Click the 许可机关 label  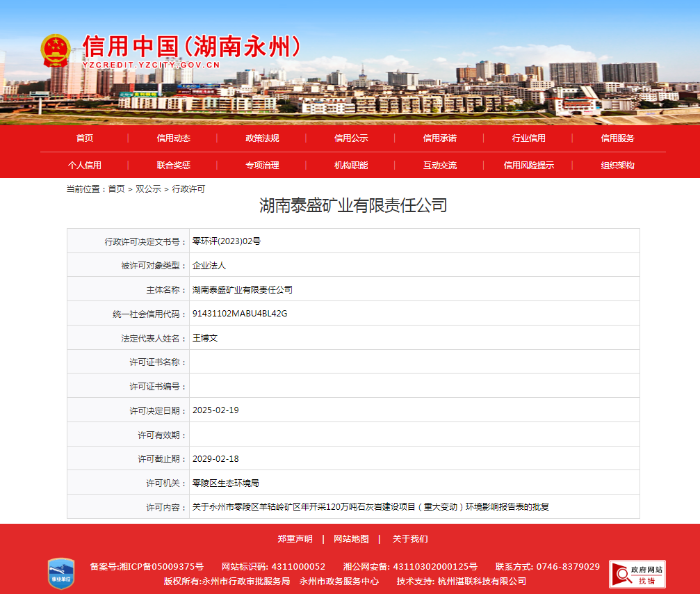166,483
